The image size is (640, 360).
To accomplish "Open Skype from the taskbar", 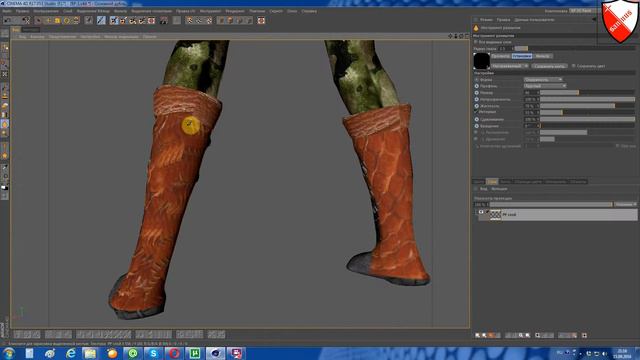I will point(153,353).
